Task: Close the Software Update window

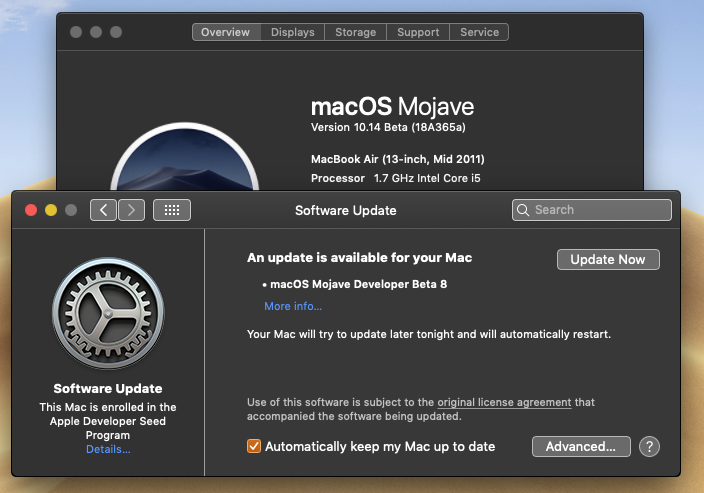Action: (31, 210)
